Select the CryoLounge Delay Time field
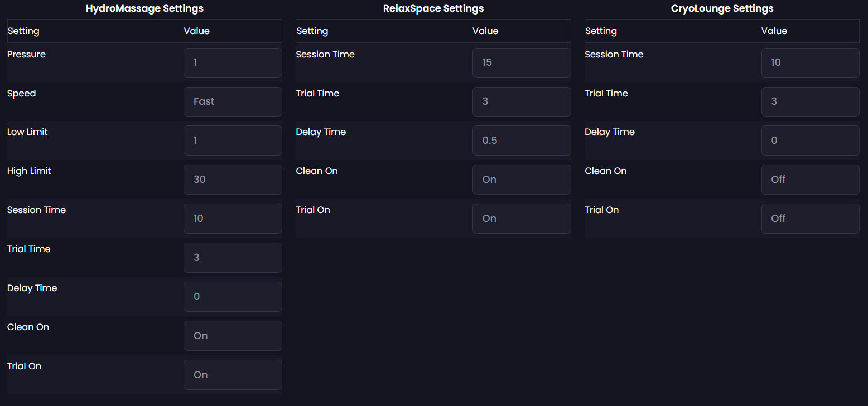Image resolution: width=868 pixels, height=406 pixels. pyautogui.click(x=810, y=141)
